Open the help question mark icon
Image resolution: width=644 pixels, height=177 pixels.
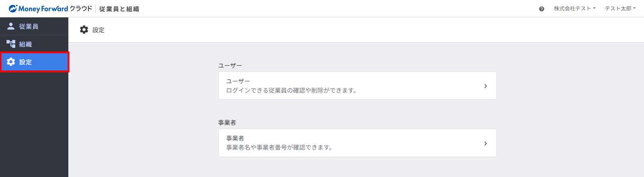pyautogui.click(x=542, y=9)
